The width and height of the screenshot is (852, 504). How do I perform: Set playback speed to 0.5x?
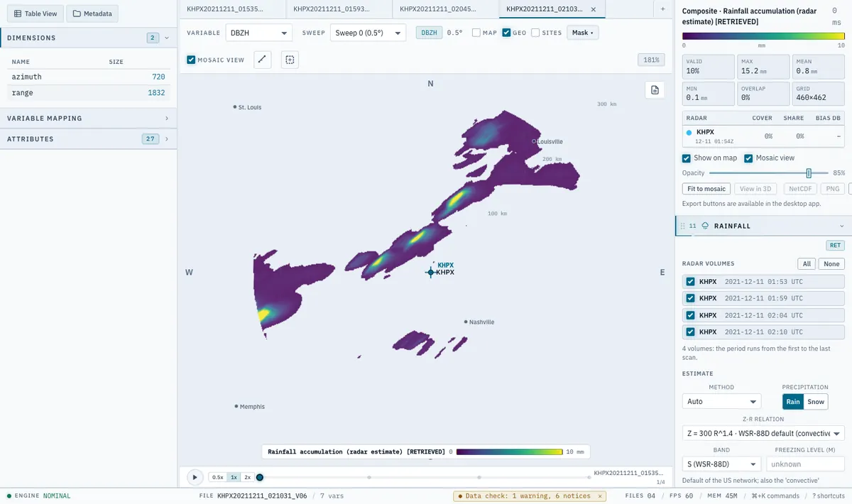point(218,478)
